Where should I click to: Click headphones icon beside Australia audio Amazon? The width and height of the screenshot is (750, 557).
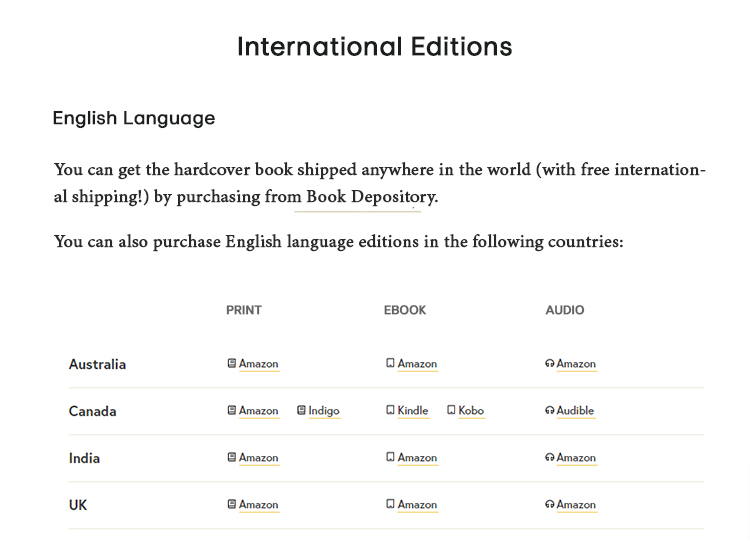[x=550, y=363]
